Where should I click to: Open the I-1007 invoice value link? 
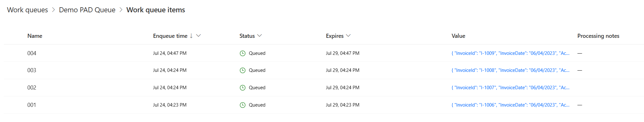tap(510, 88)
